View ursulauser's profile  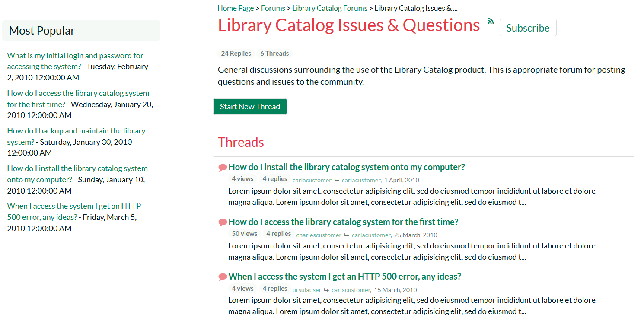point(307,290)
